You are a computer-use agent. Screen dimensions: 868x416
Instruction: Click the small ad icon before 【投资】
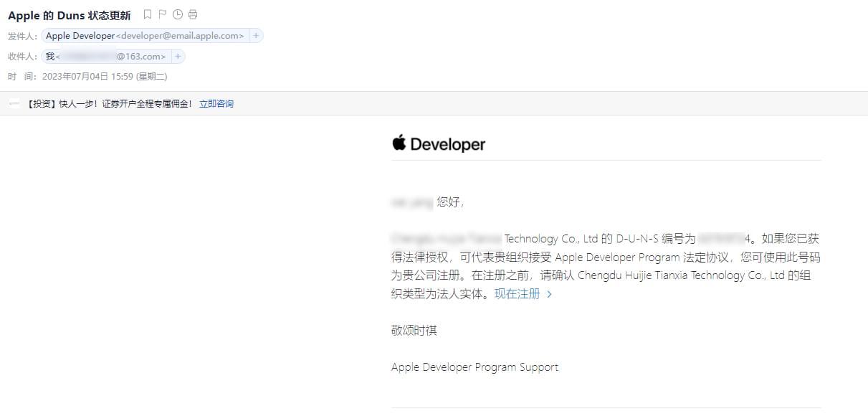coord(14,104)
